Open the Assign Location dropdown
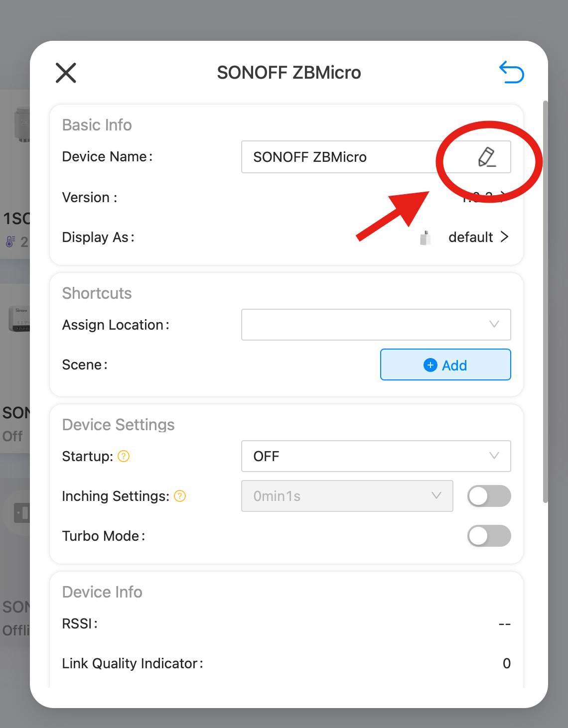Image resolution: width=568 pixels, height=728 pixels. coord(376,325)
